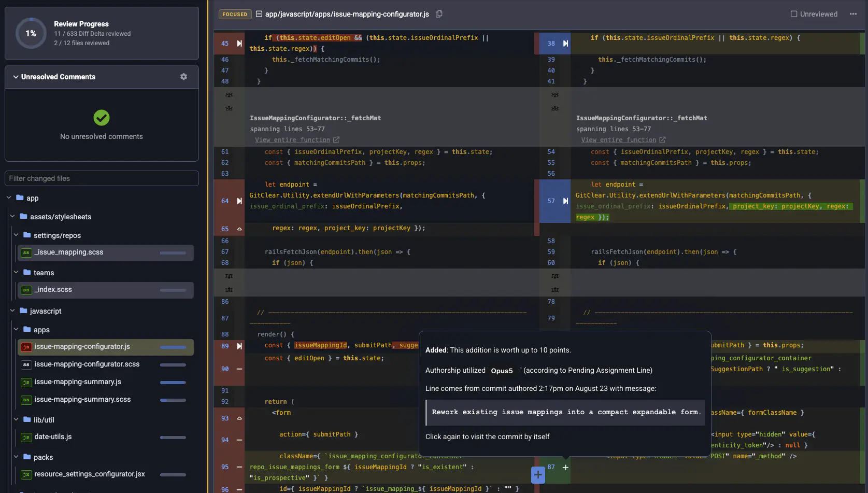Image resolution: width=868 pixels, height=493 pixels.
Task: Click the change marker icon on line 89
Action: pos(239,346)
